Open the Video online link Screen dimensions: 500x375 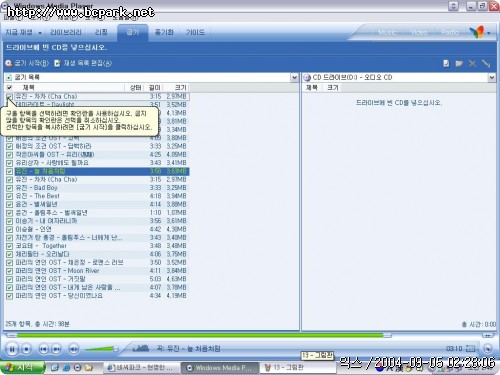(x=419, y=32)
